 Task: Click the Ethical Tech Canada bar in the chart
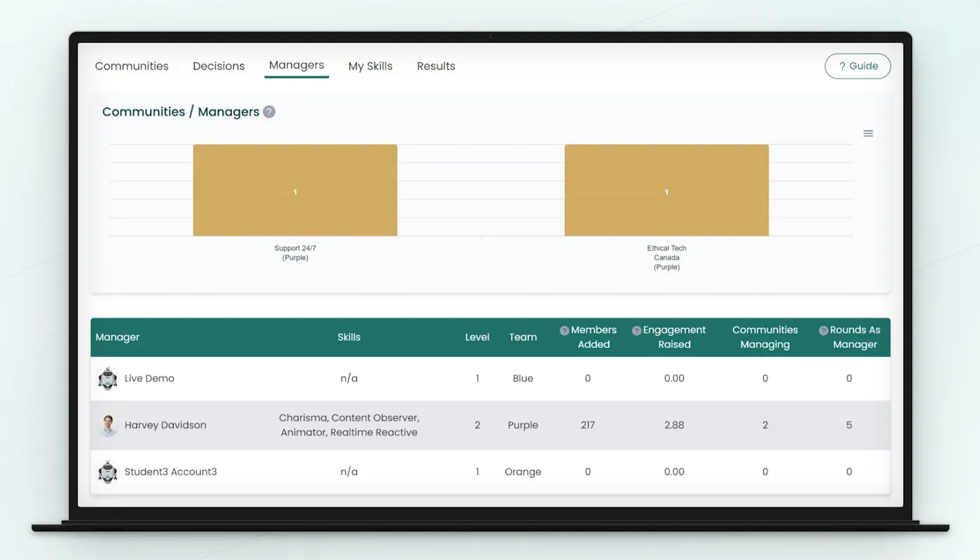(x=666, y=190)
